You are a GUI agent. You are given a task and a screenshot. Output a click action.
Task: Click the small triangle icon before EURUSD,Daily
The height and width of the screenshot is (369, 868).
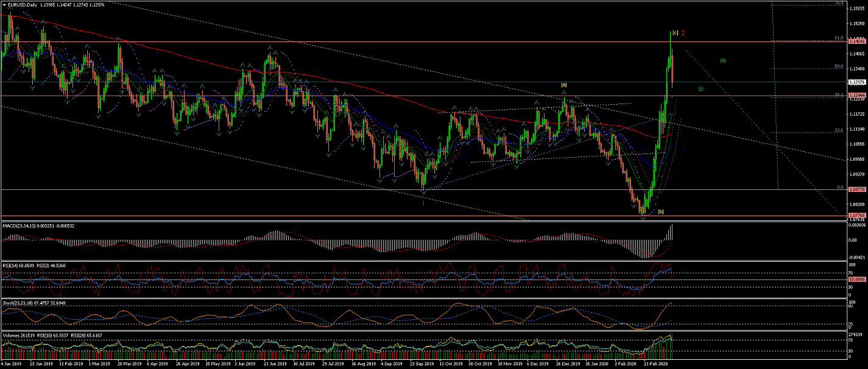pyautogui.click(x=5, y=4)
